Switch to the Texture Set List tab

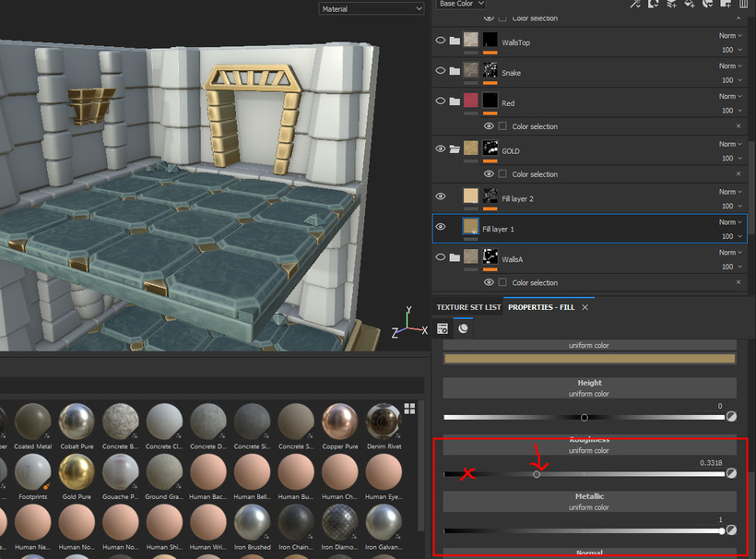click(468, 306)
